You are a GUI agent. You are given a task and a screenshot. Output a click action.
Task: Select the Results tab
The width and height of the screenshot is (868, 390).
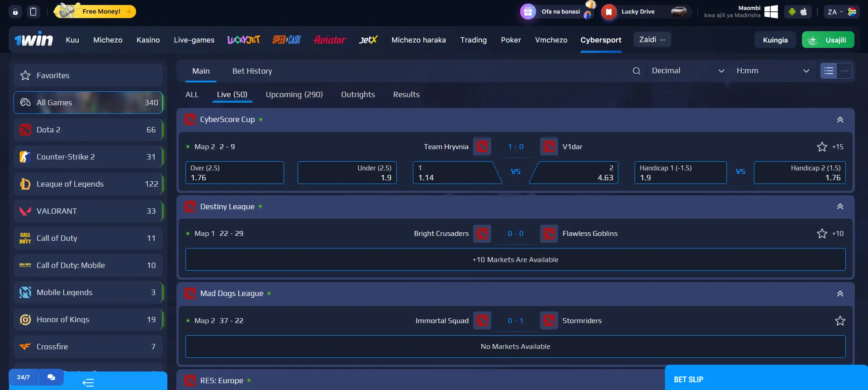(x=406, y=94)
